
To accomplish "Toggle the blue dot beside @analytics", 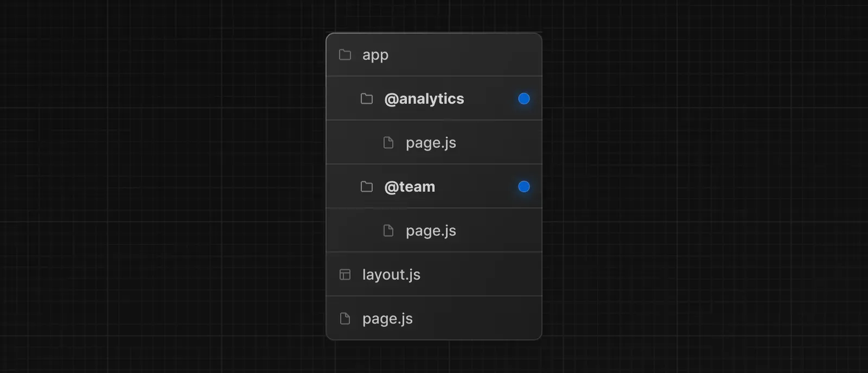I will point(524,99).
